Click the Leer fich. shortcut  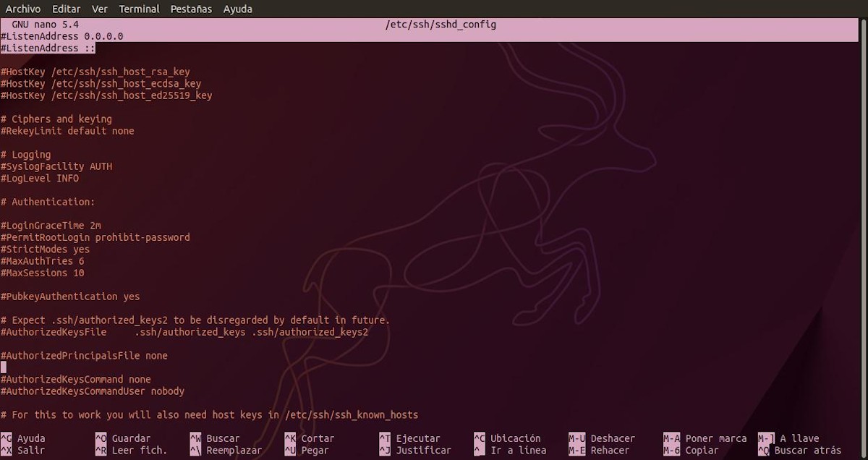(x=135, y=449)
